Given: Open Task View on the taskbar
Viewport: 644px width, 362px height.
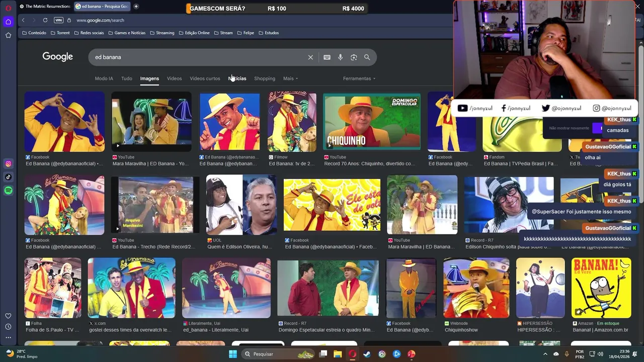Looking at the screenshot, I should tap(323, 354).
